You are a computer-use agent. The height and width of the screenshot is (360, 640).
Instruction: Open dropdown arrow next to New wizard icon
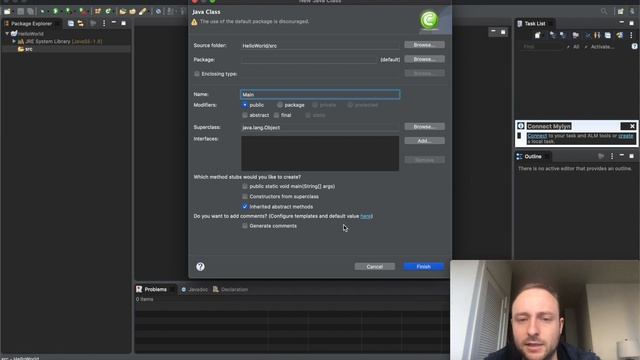(13, 11)
